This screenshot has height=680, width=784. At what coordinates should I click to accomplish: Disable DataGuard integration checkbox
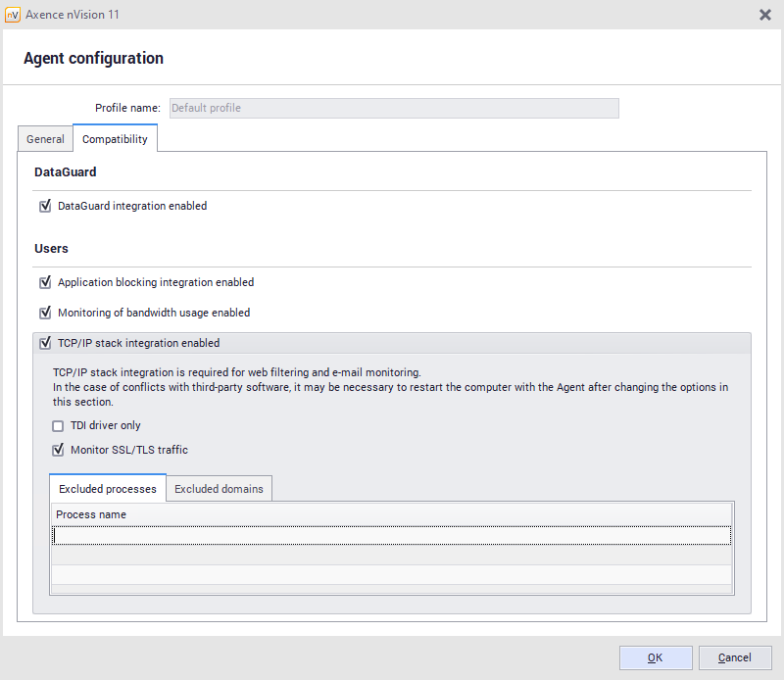(45, 206)
